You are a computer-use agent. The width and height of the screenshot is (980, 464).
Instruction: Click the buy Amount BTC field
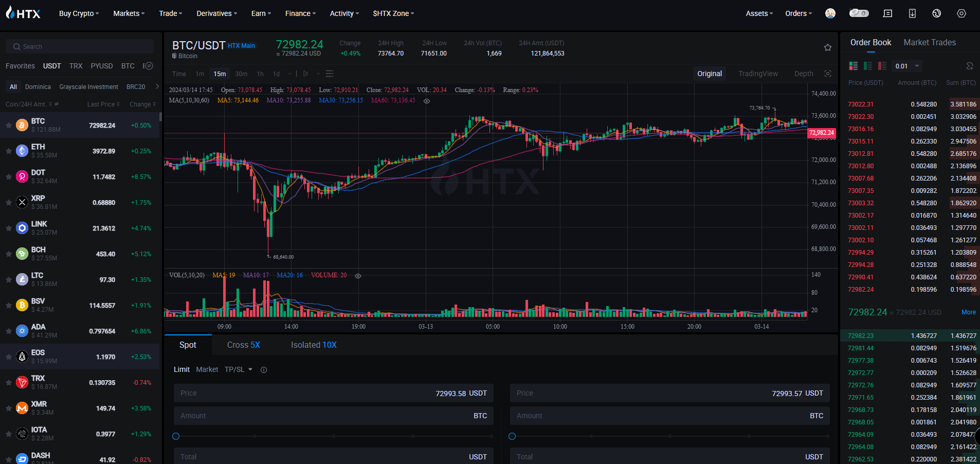click(334, 416)
